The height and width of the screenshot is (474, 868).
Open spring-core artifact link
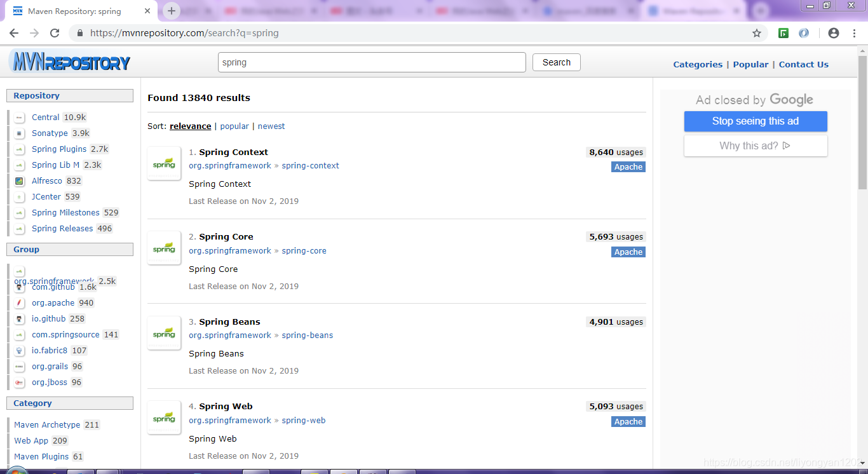click(304, 250)
